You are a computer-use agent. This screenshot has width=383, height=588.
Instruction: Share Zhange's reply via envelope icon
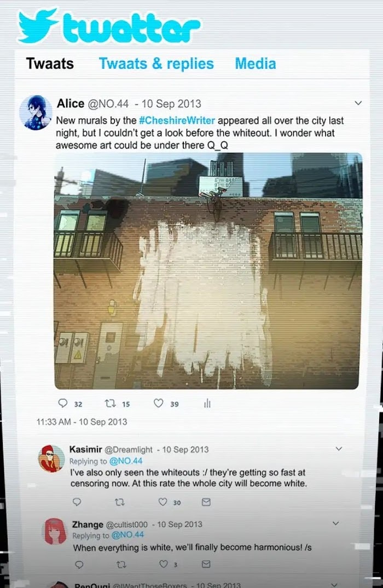pos(206,564)
